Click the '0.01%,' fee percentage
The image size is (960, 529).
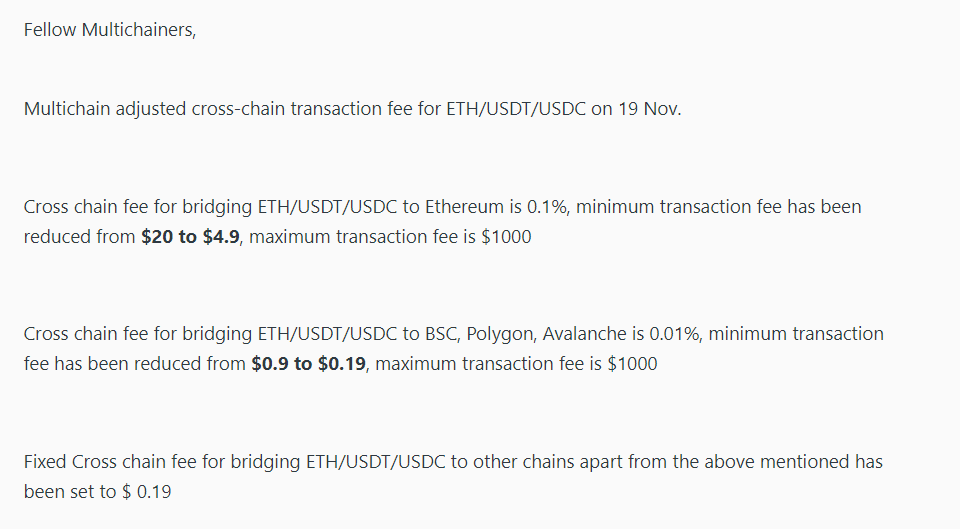[x=676, y=334]
